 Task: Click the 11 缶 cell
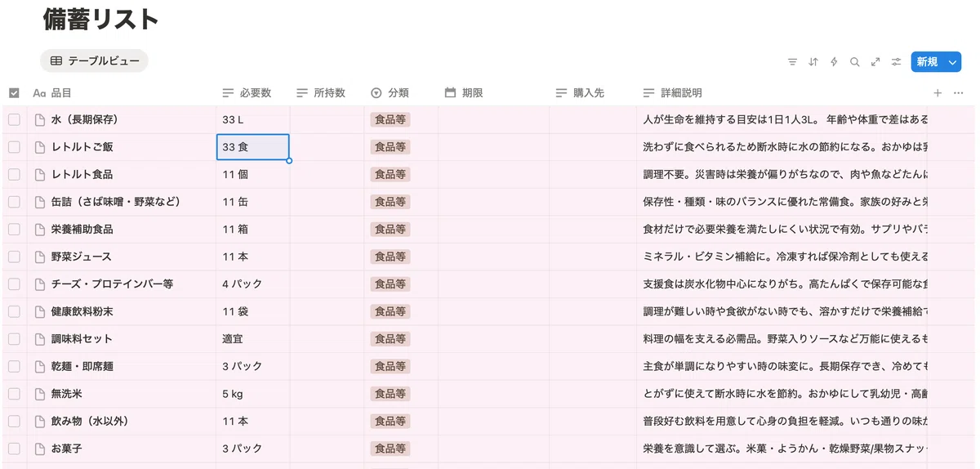253,202
